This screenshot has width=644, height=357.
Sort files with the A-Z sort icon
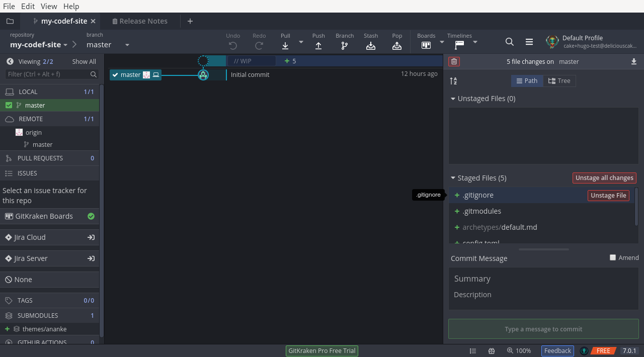453,81
